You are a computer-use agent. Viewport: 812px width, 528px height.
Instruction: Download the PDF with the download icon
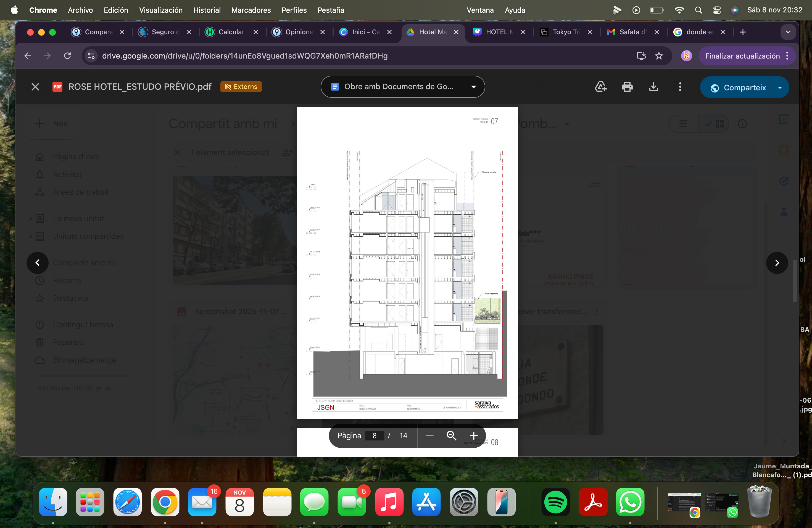point(653,87)
